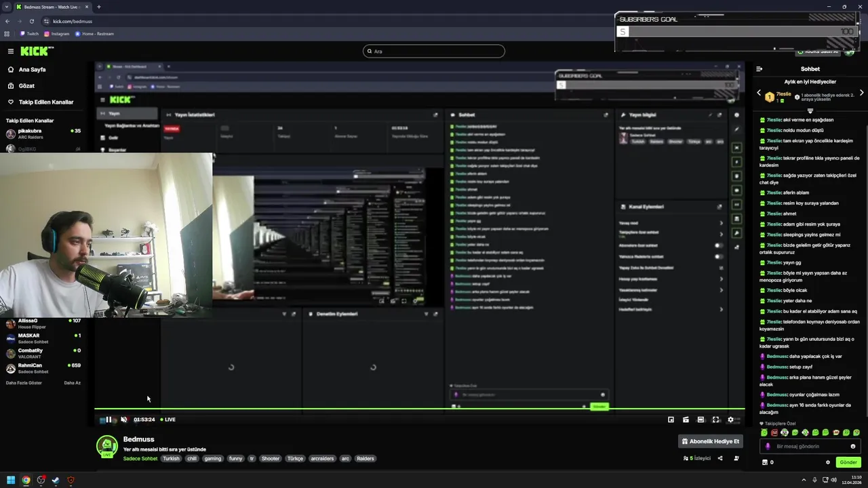Send the chat message with Gönder
The image size is (868, 488).
(x=848, y=462)
